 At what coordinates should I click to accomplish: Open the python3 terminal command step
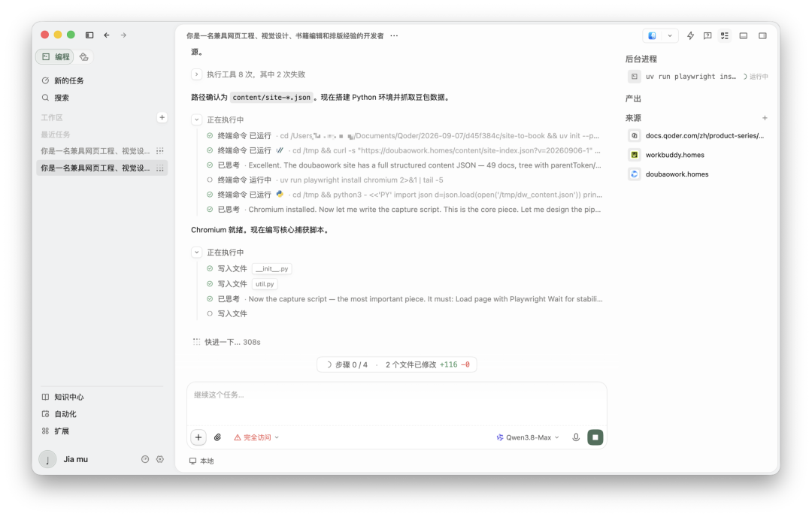[x=403, y=195]
